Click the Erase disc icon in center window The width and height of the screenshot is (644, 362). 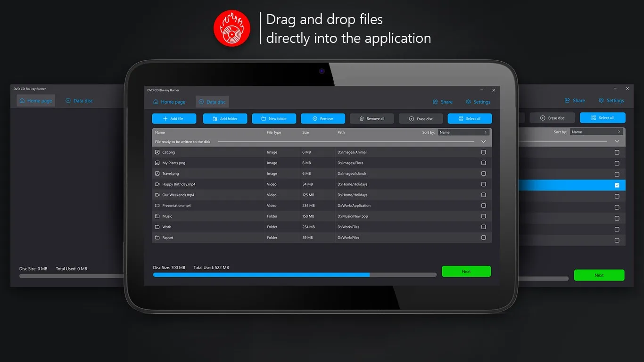coord(412,119)
